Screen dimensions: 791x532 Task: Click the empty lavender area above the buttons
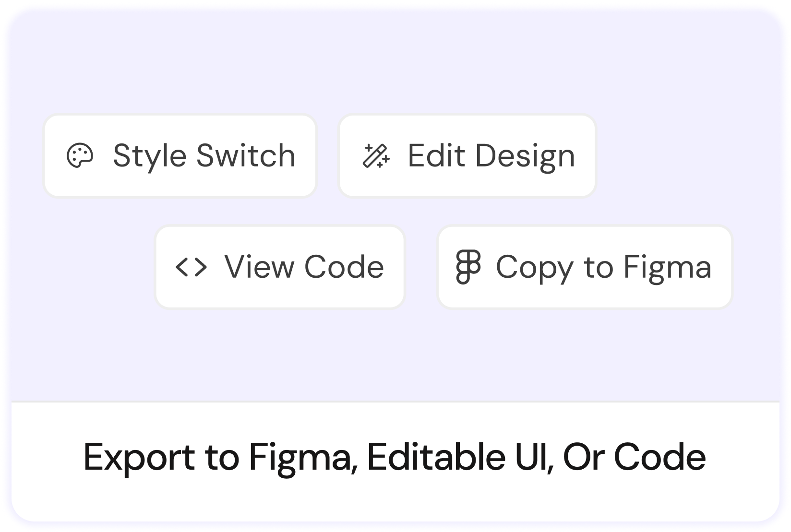(395, 62)
